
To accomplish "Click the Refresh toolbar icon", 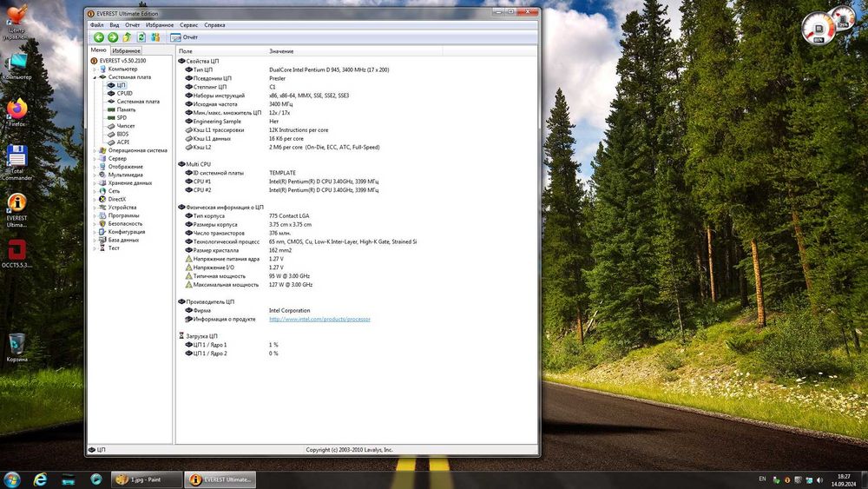I will 141,37.
